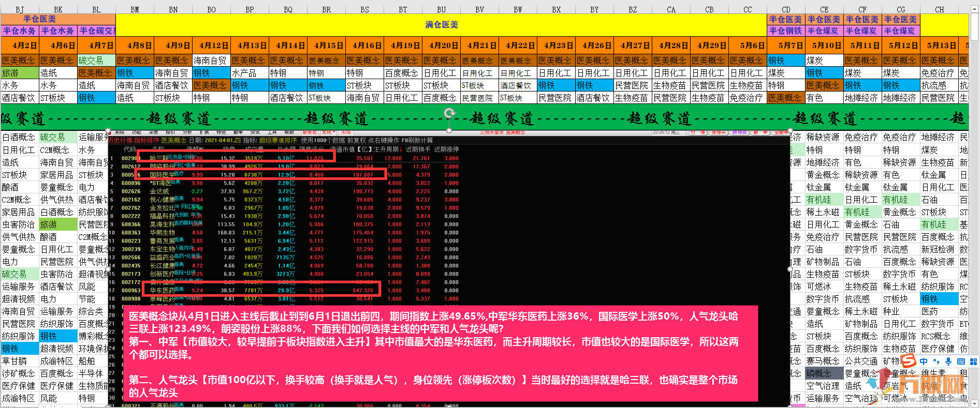This screenshot has height=408, width=980.
Task: Click the 新冠检测 cell
Action: pyautogui.click(x=939, y=249)
